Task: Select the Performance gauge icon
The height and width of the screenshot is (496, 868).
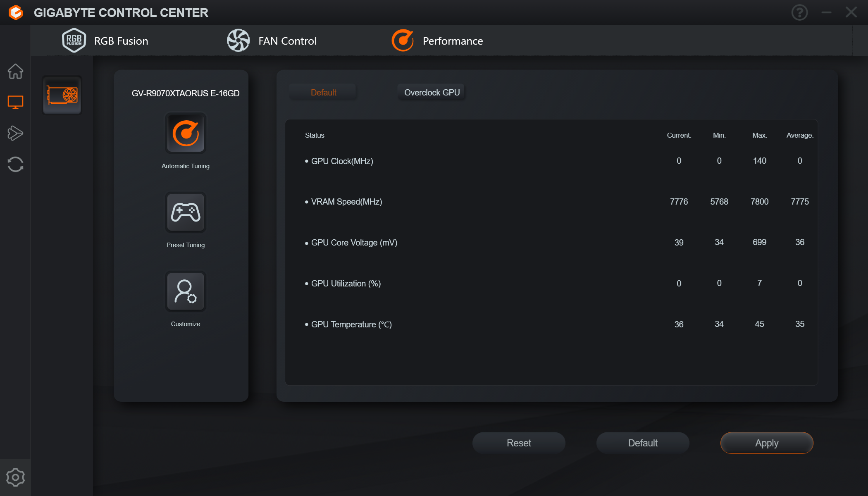Action: pyautogui.click(x=403, y=41)
